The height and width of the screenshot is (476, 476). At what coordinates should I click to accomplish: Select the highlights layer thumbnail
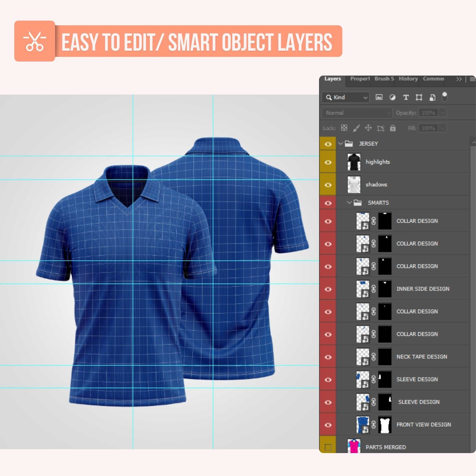point(354,162)
